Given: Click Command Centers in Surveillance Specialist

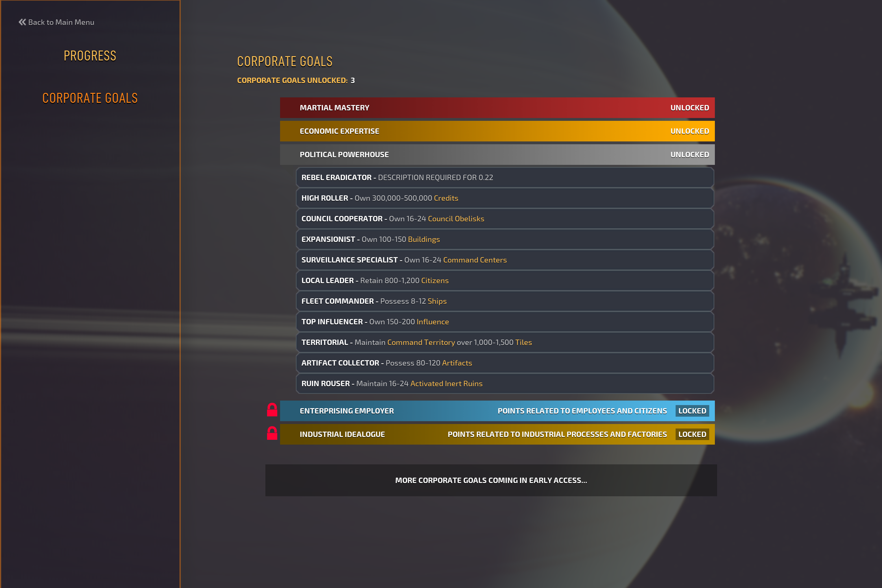Looking at the screenshot, I should click(475, 260).
